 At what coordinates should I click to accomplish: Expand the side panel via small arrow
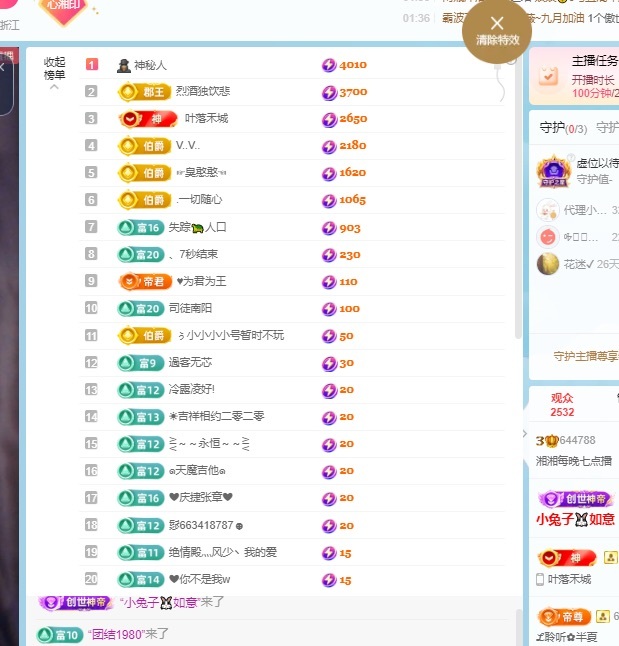tap(525, 434)
